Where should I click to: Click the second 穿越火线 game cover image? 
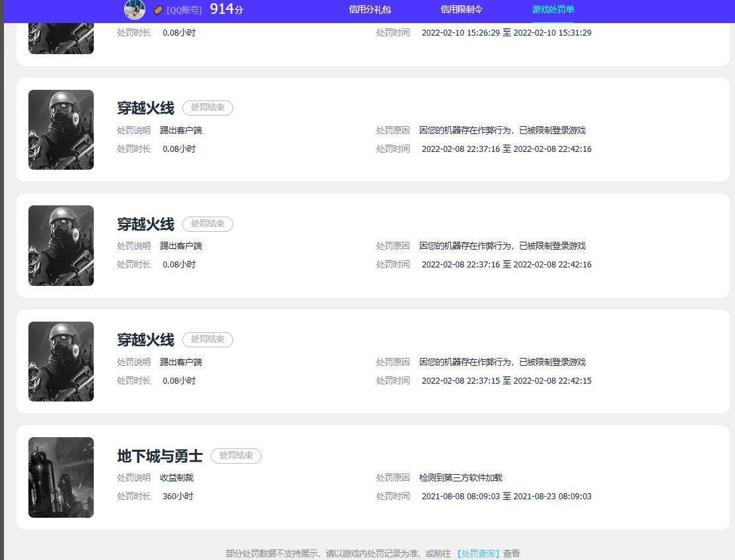[x=61, y=245]
